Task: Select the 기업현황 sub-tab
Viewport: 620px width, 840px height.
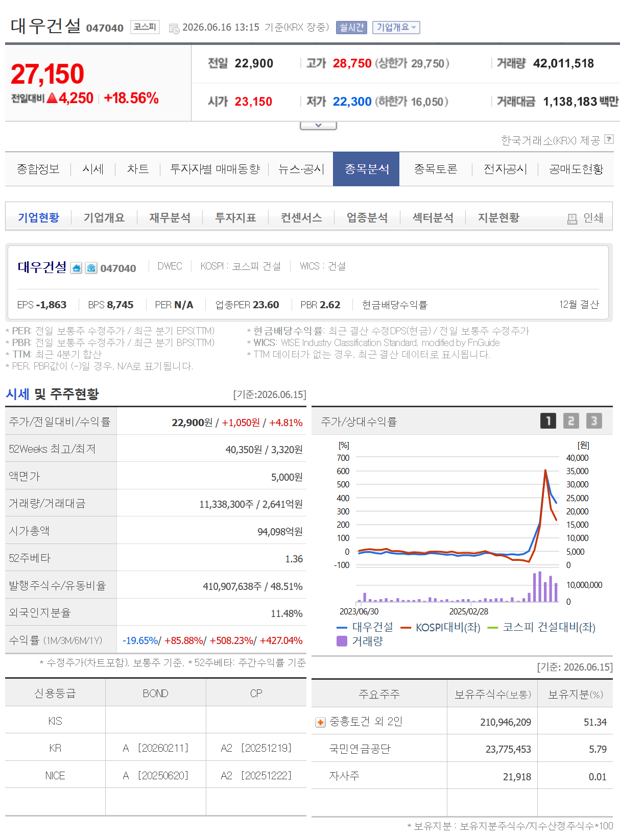Action: (x=38, y=218)
